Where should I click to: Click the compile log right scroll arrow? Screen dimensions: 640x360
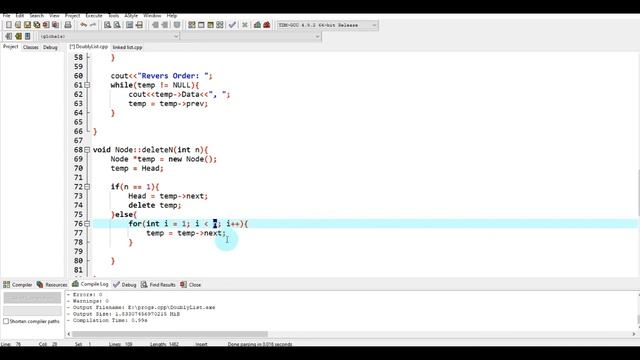pyautogui.click(x=634, y=334)
